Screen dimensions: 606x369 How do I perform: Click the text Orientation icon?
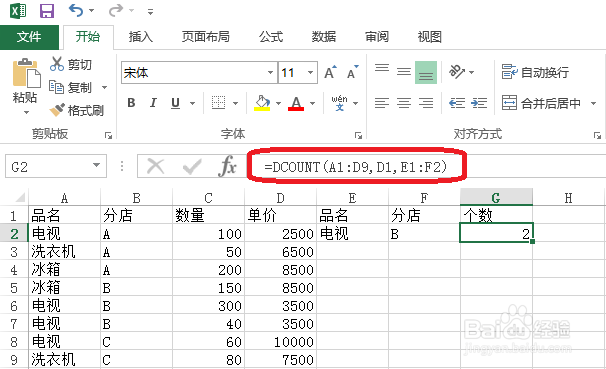tap(457, 72)
